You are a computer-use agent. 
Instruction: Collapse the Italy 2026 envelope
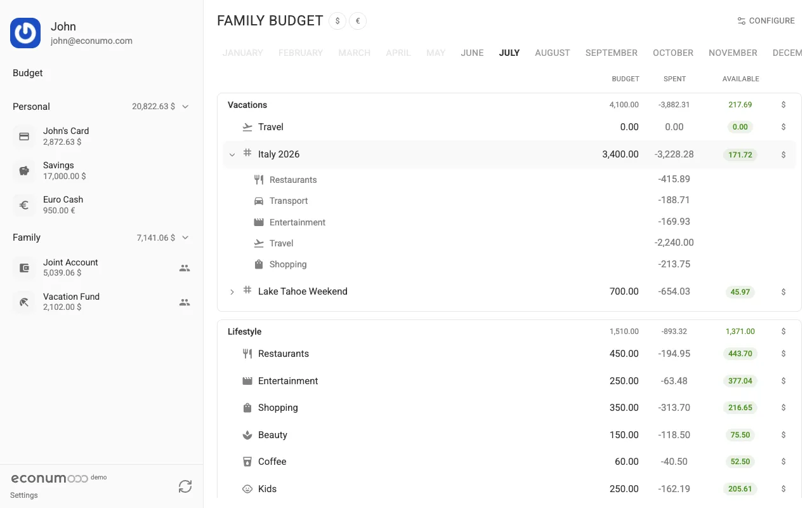tap(232, 154)
